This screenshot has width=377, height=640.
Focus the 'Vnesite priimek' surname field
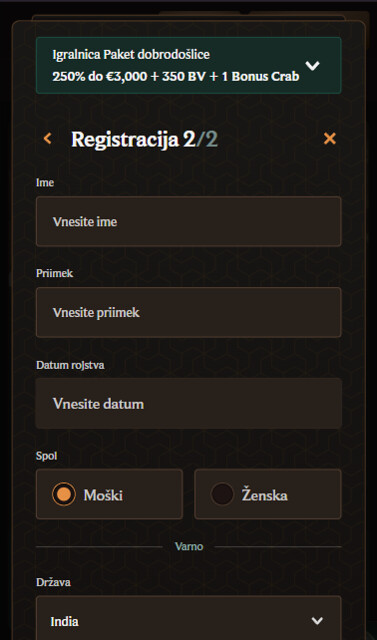[188, 313]
